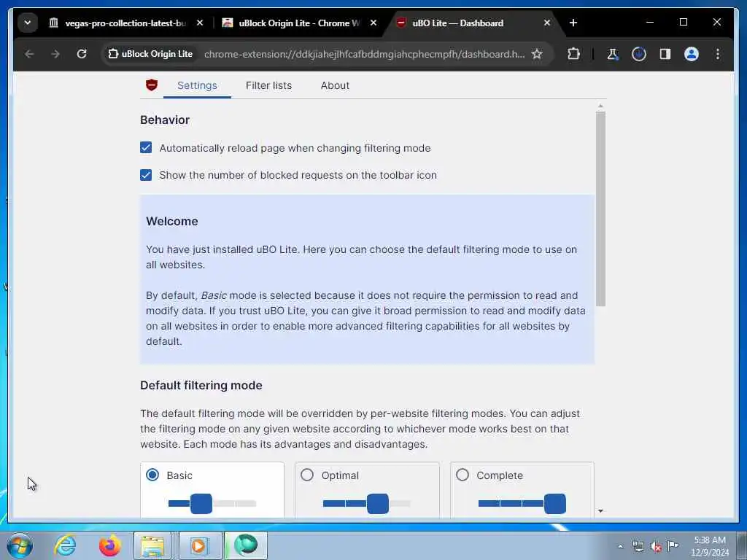The width and height of the screenshot is (747, 560).
Task: Show hidden system tray icons
Action: coord(620,546)
